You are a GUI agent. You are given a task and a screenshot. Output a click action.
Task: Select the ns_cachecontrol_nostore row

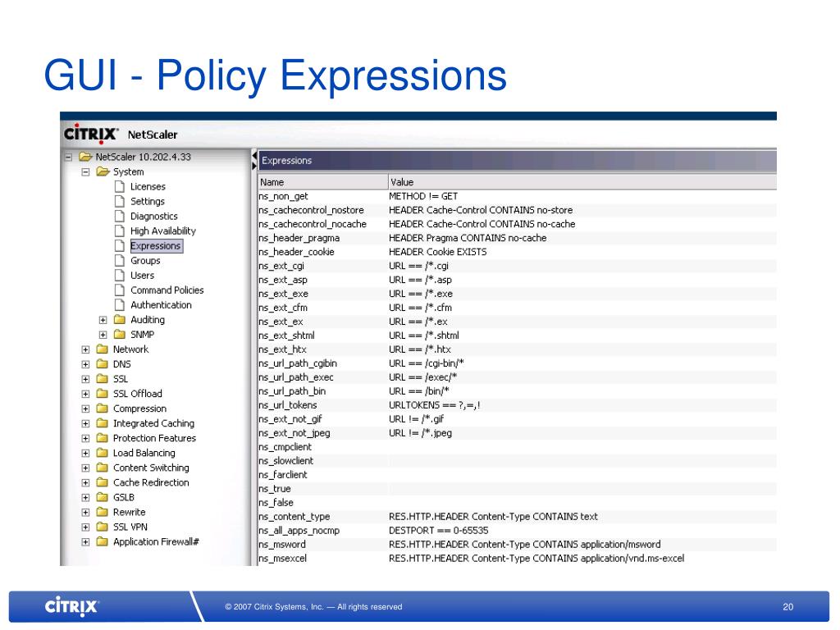pos(517,211)
